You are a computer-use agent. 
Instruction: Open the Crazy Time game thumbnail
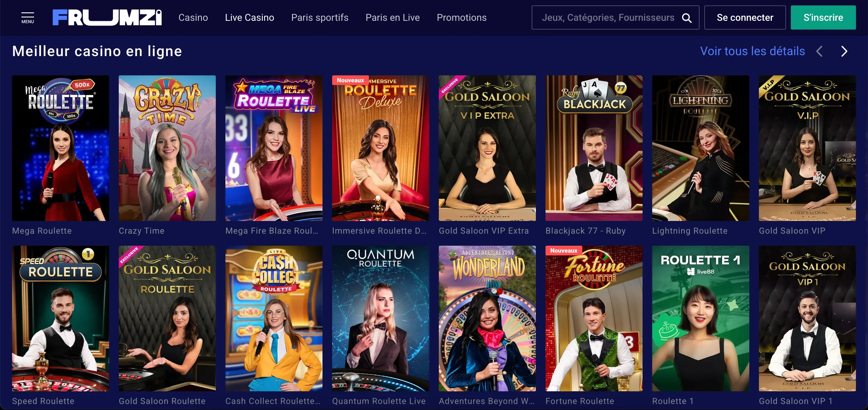tap(167, 148)
